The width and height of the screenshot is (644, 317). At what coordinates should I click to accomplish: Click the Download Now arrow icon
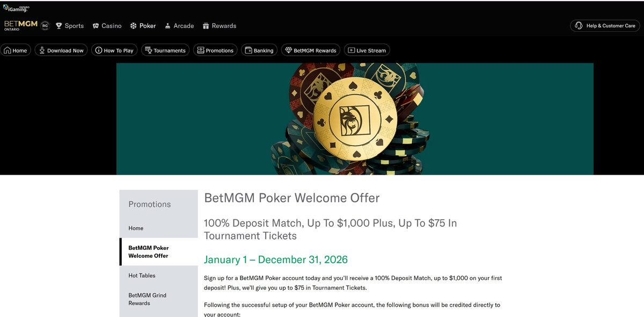pyautogui.click(x=41, y=50)
